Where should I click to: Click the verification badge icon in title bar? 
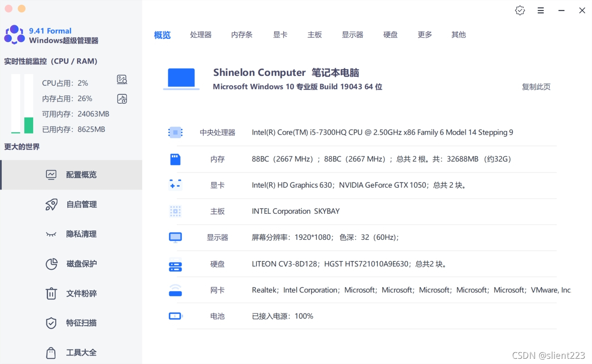click(520, 10)
